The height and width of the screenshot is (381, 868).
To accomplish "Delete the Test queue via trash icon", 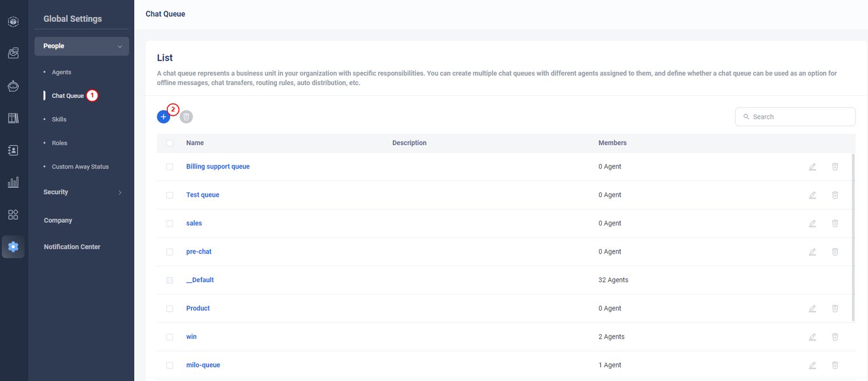I will coord(835,195).
